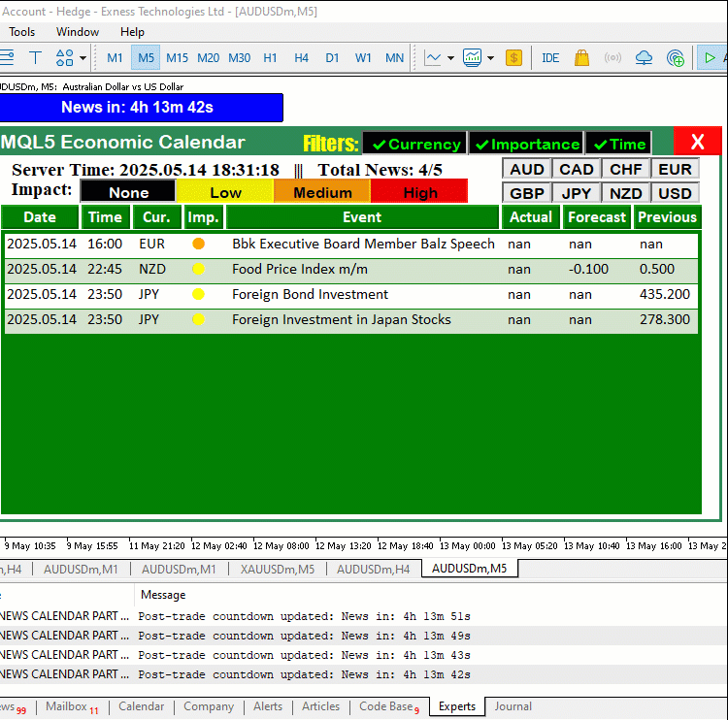
Task: Click the Event column header
Action: 362,216
